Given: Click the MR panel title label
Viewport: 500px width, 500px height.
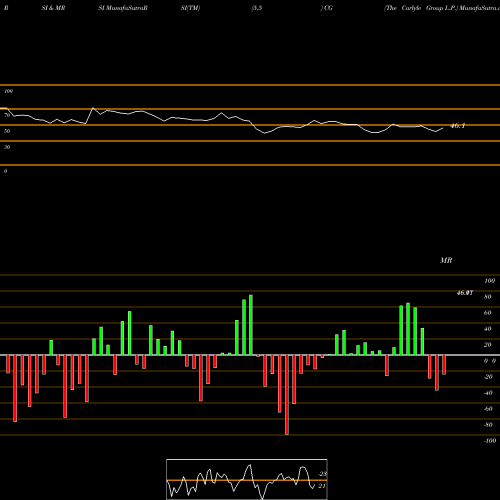Looking at the screenshot, I should click(x=446, y=260).
